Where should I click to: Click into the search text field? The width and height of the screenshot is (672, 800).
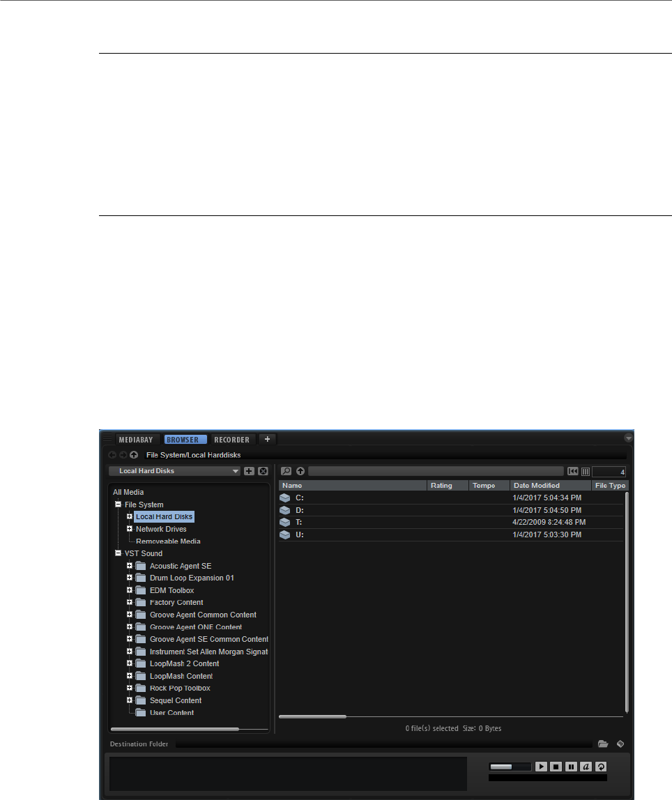[436, 471]
